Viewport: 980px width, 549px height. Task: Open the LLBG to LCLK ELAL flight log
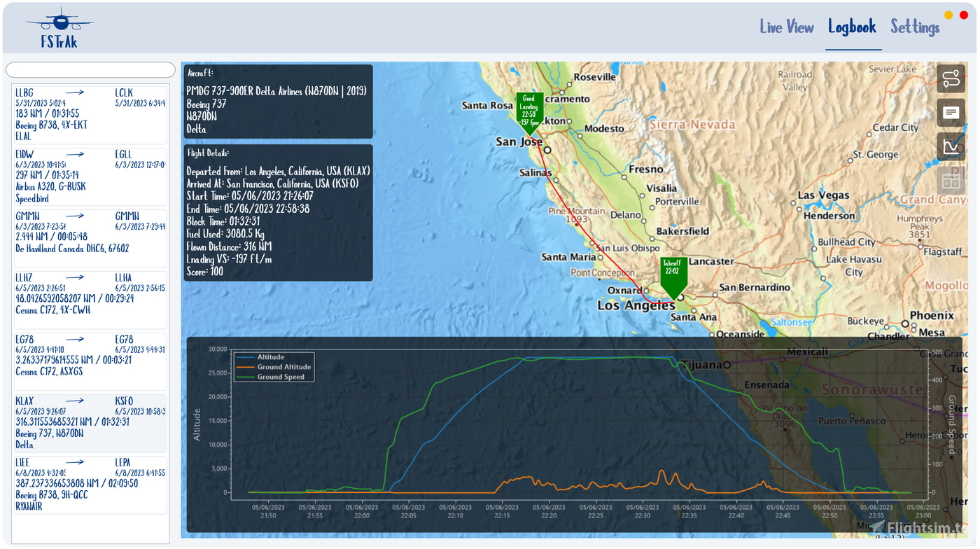coord(90,114)
